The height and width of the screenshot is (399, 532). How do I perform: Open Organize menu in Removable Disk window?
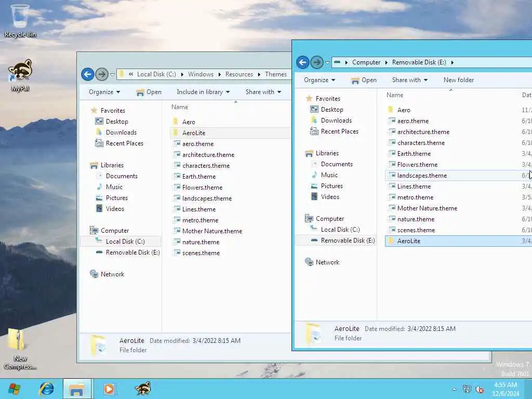[320, 80]
